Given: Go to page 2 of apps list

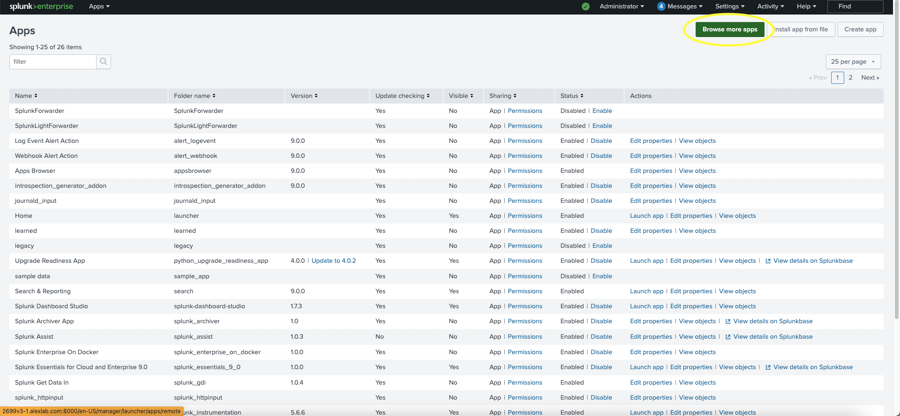Looking at the screenshot, I should pos(850,77).
